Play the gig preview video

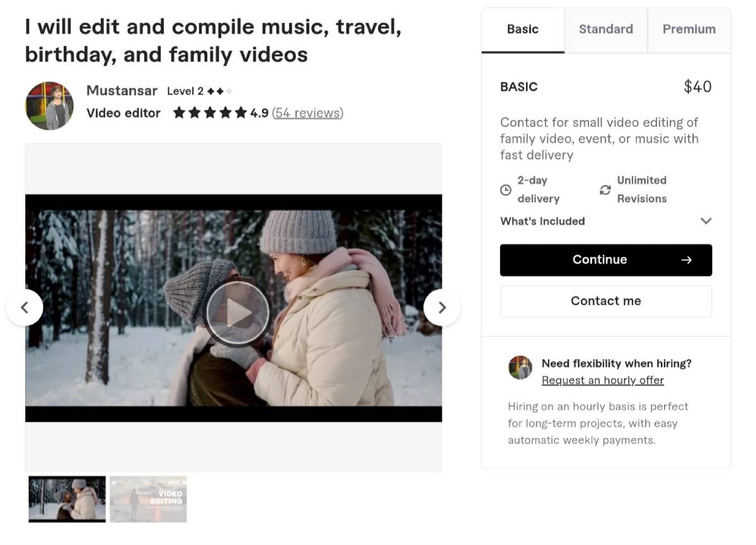point(238,313)
